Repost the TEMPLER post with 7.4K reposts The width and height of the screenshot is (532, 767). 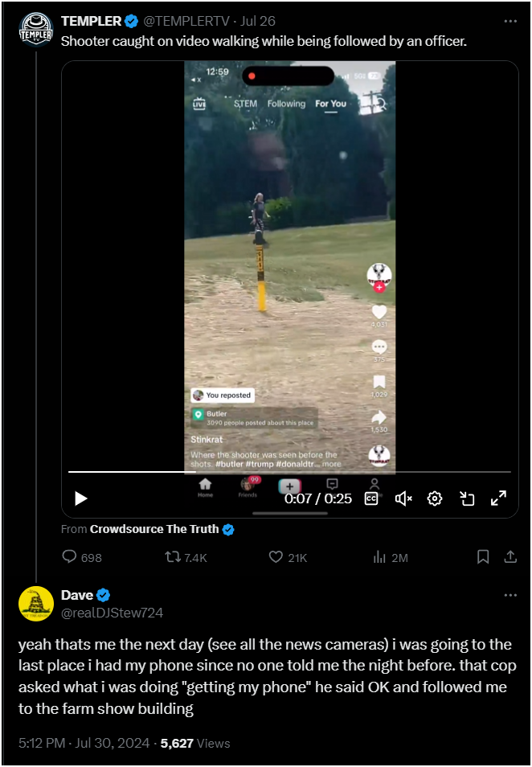[186, 557]
